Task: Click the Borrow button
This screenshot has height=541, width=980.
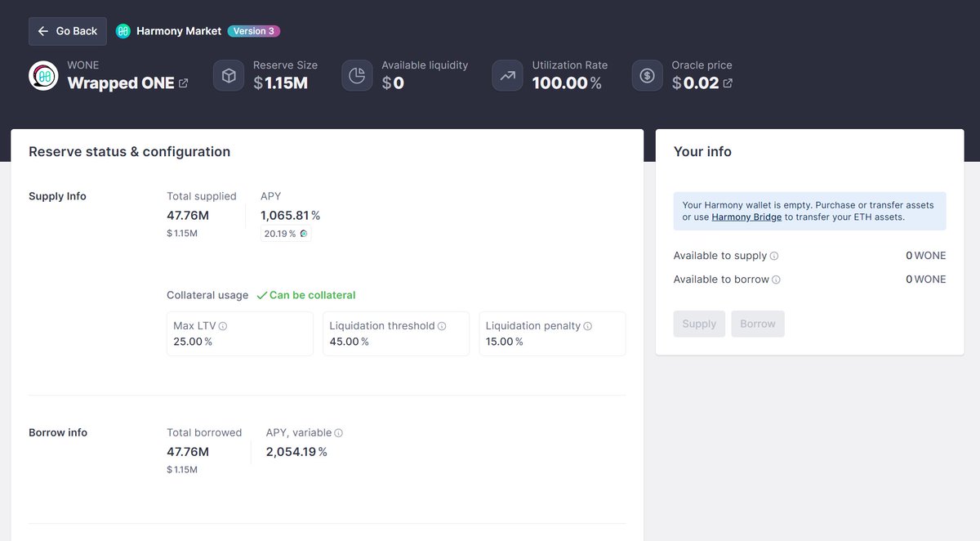Action: pyautogui.click(x=758, y=324)
